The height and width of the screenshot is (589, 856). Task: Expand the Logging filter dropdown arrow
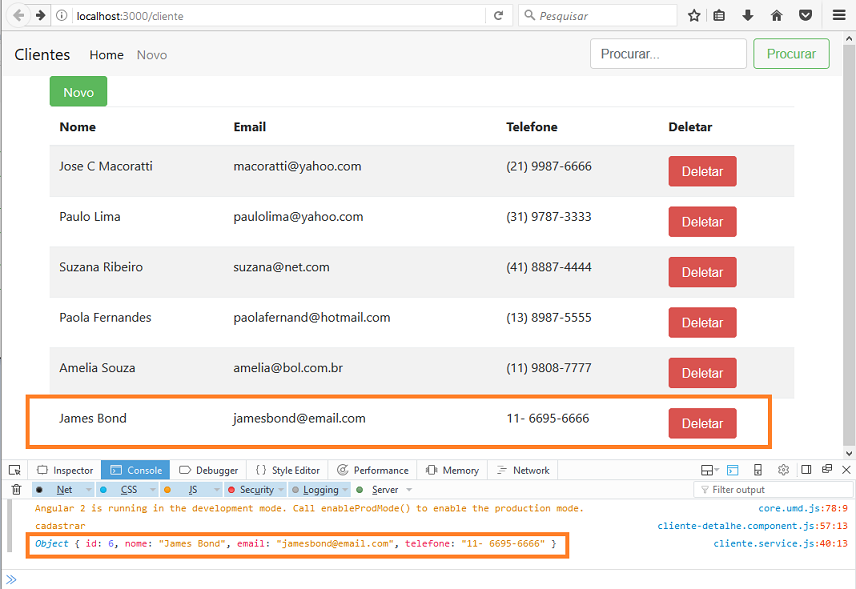pos(346,490)
